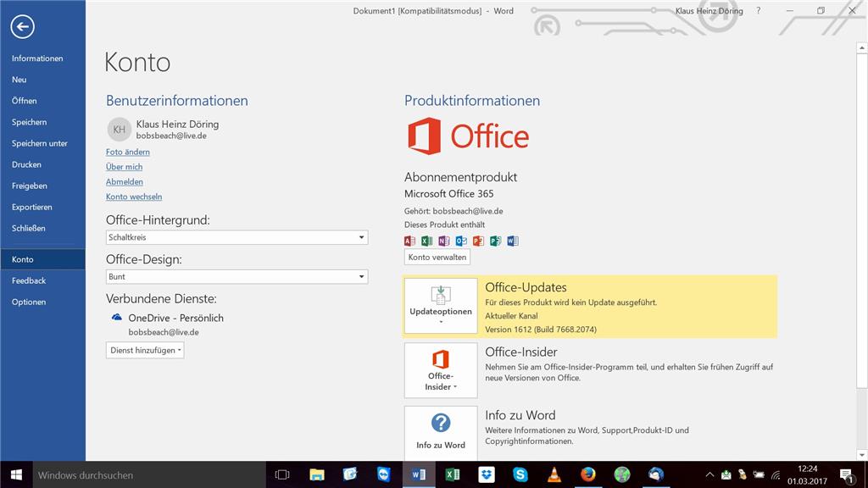Click the Word icon in the taskbar
This screenshot has width=868, height=488.
pos(419,474)
